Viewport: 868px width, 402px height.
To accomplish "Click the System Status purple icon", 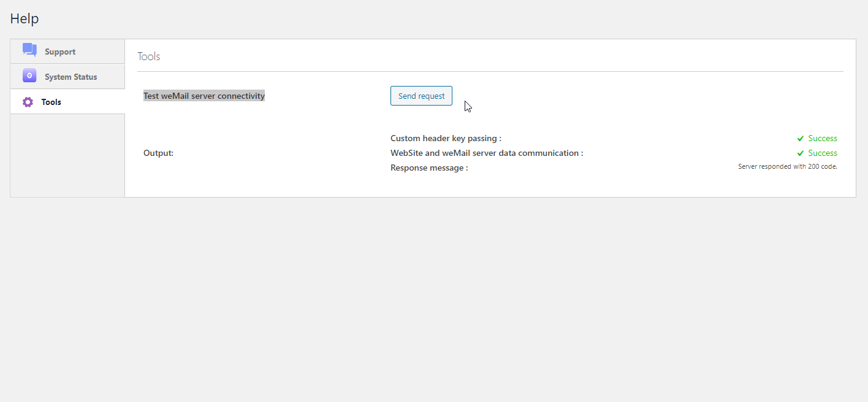I will 29,75.
